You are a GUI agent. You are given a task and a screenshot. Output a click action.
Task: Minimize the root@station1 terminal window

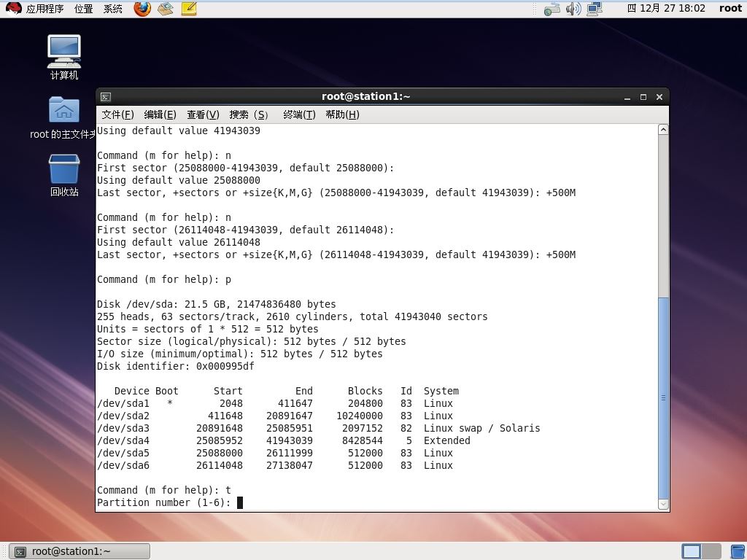coord(627,97)
